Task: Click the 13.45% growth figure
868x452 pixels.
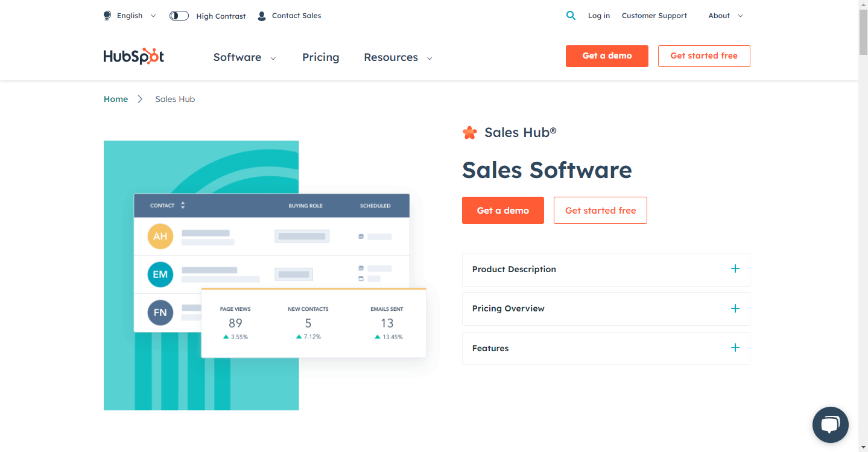Action: (x=392, y=337)
